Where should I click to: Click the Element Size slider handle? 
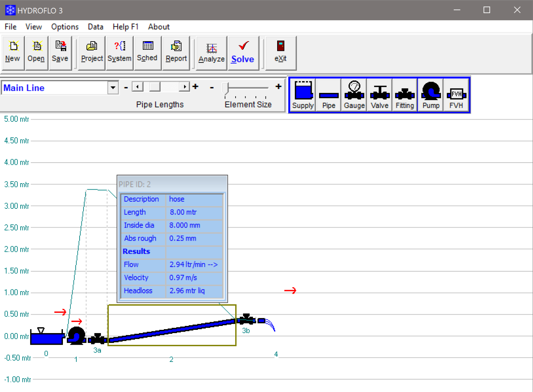(225, 88)
